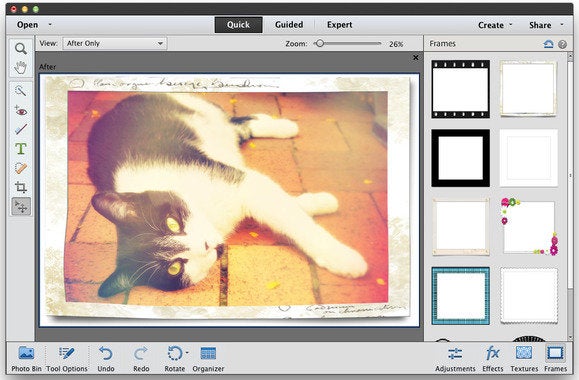The image size is (579, 380).
Task: Open the Effects panel
Action: (493, 359)
